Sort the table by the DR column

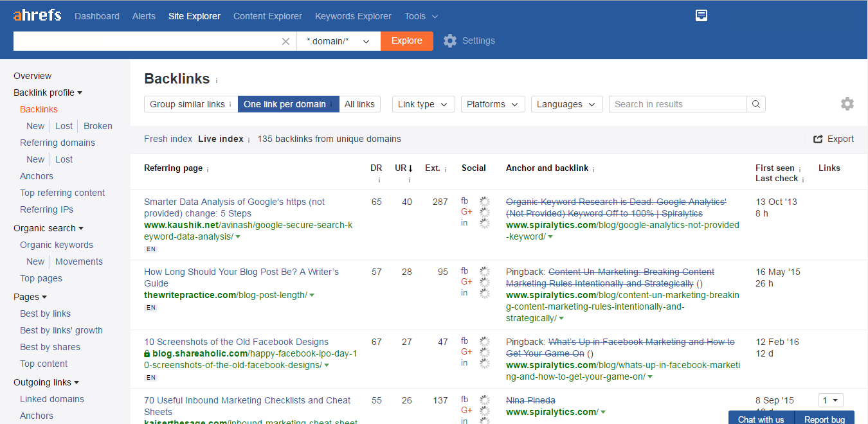(376, 168)
